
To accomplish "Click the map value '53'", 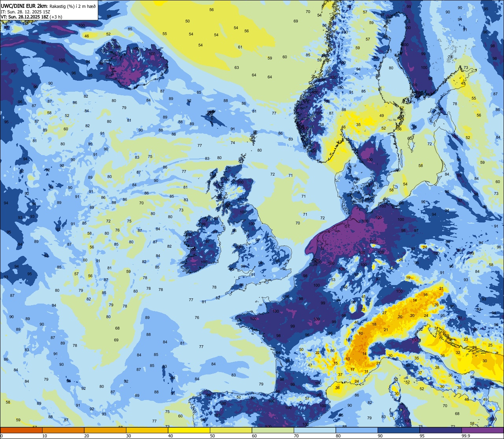I will coord(333,280).
